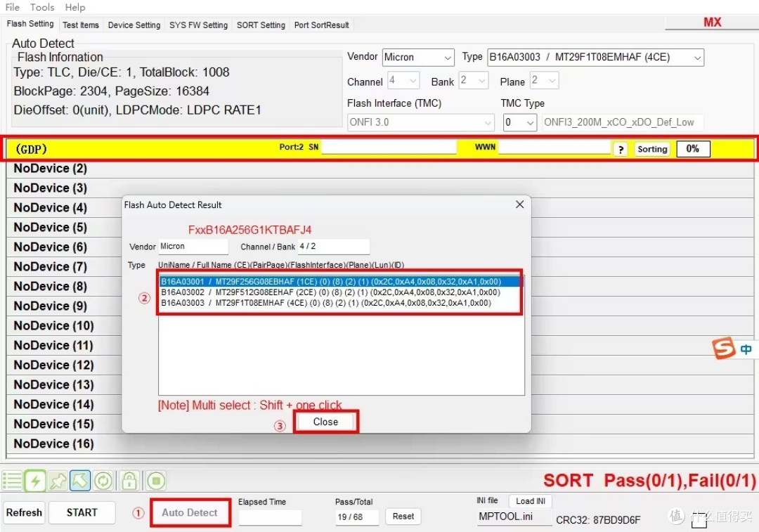Open the TMC Type dropdown
The height and width of the screenshot is (532, 759).
pos(520,122)
